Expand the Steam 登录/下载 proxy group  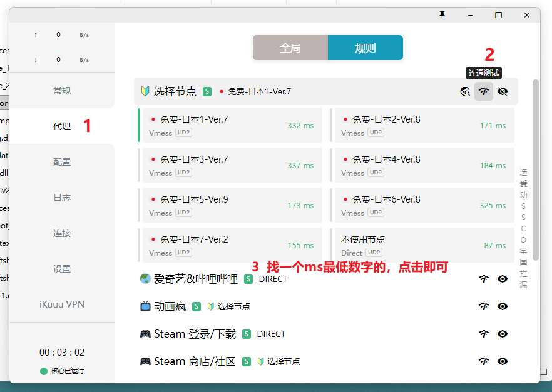(x=195, y=334)
